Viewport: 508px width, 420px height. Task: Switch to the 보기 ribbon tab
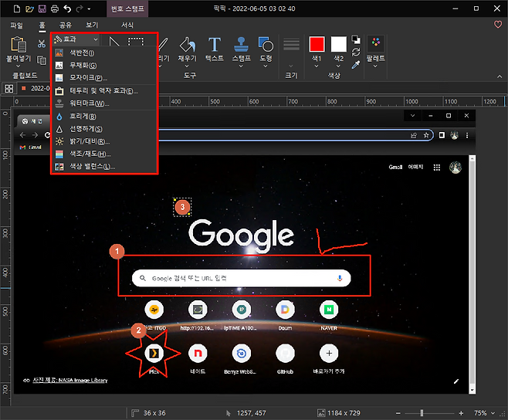(92, 25)
